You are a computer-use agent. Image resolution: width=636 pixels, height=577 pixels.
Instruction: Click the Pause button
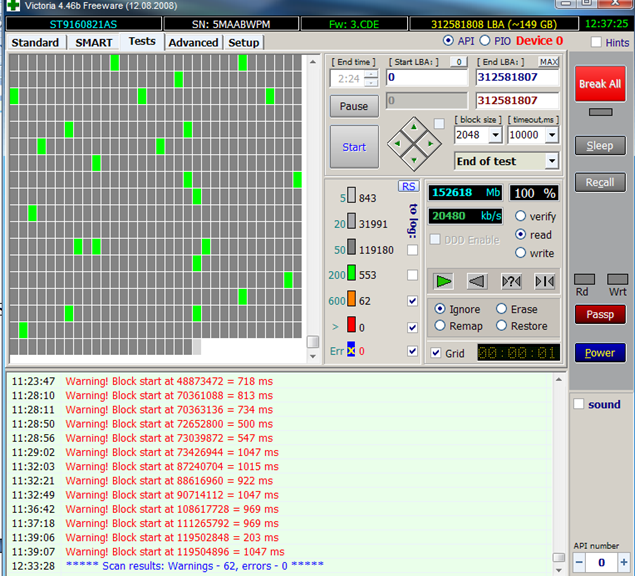(354, 106)
